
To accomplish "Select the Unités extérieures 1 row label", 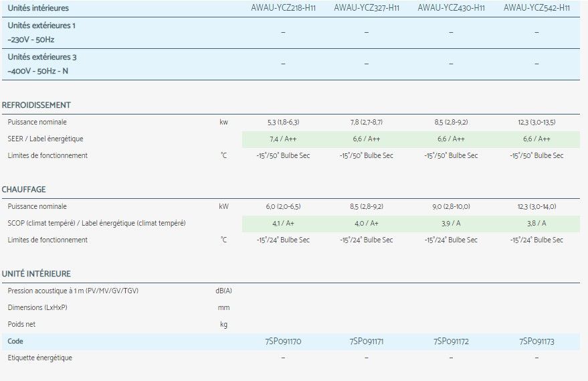I will point(41,25).
